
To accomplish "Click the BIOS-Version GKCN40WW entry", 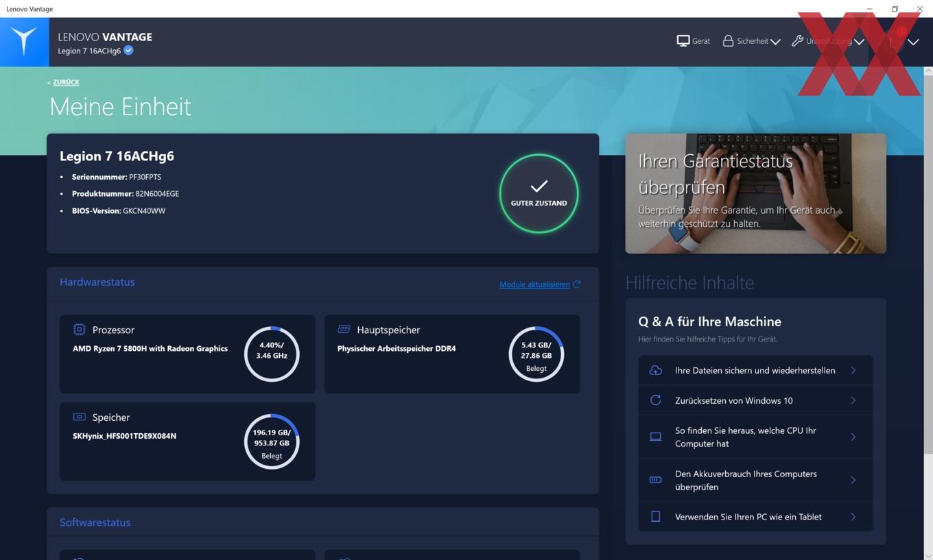I will coord(119,211).
